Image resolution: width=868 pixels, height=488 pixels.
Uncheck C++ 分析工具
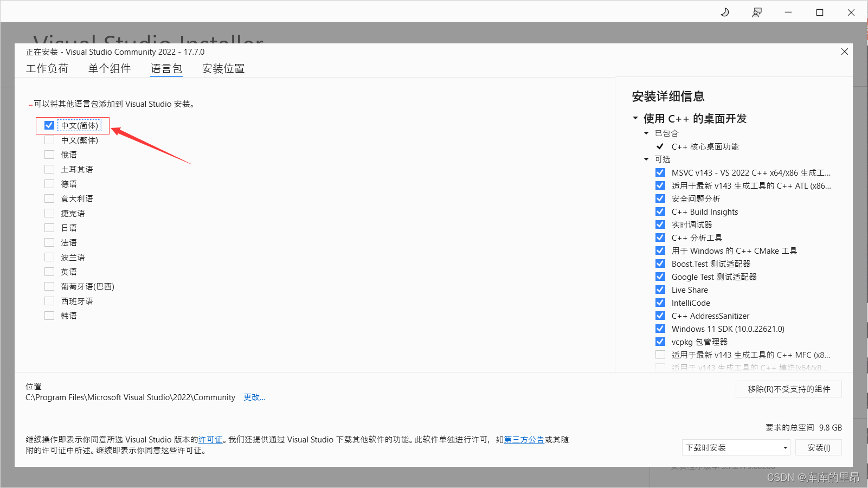660,237
